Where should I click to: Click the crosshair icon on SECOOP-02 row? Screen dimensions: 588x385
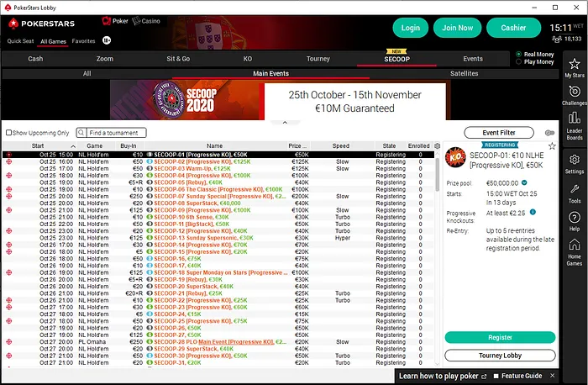(x=9, y=161)
